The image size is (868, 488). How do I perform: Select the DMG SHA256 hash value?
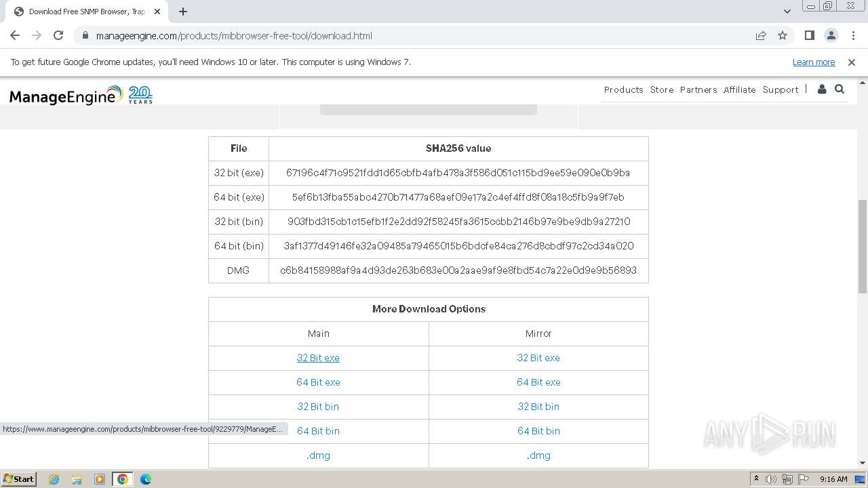(458, 270)
